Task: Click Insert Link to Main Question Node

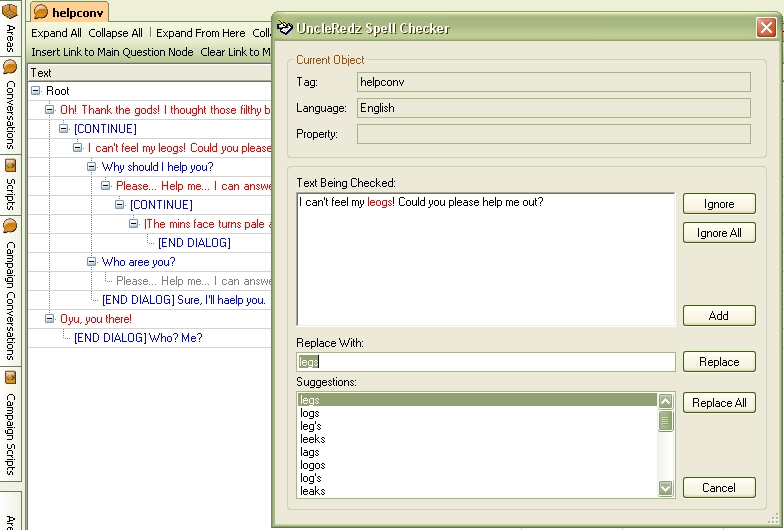Action: click(112, 52)
